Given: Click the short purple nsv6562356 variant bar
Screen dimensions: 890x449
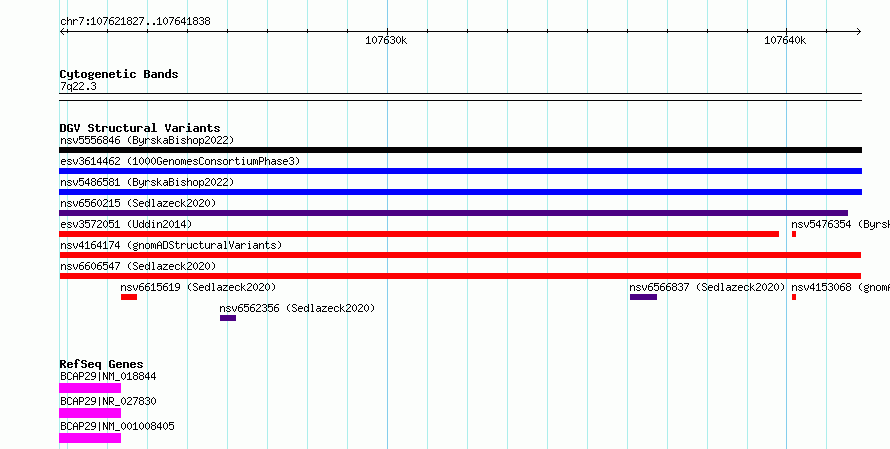Looking at the screenshot, I should coord(228,318).
